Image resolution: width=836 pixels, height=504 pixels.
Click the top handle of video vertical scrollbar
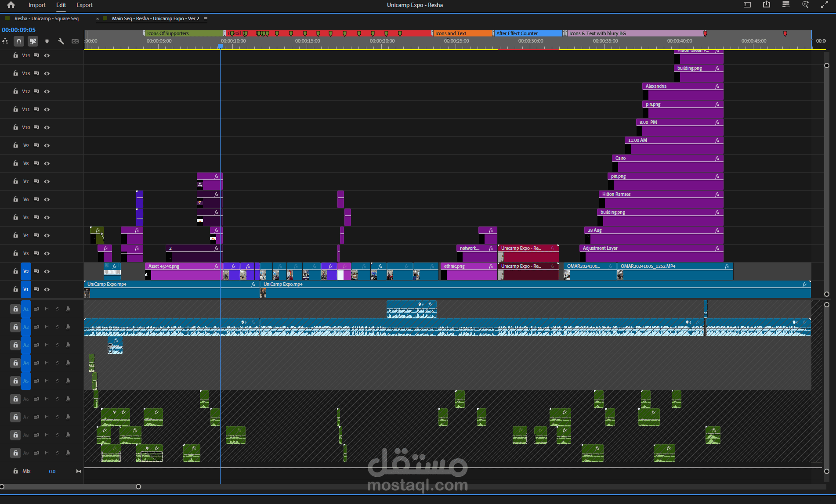pos(826,65)
